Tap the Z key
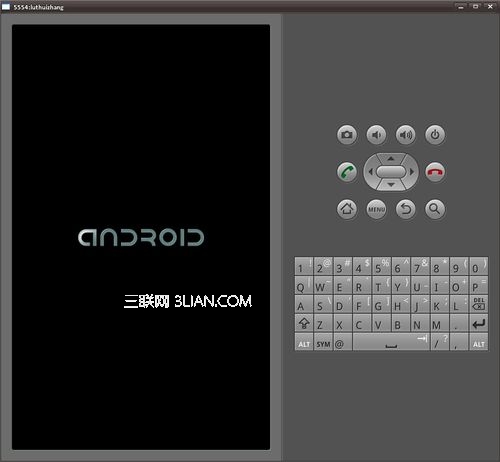The width and height of the screenshot is (500, 462). pos(323,323)
